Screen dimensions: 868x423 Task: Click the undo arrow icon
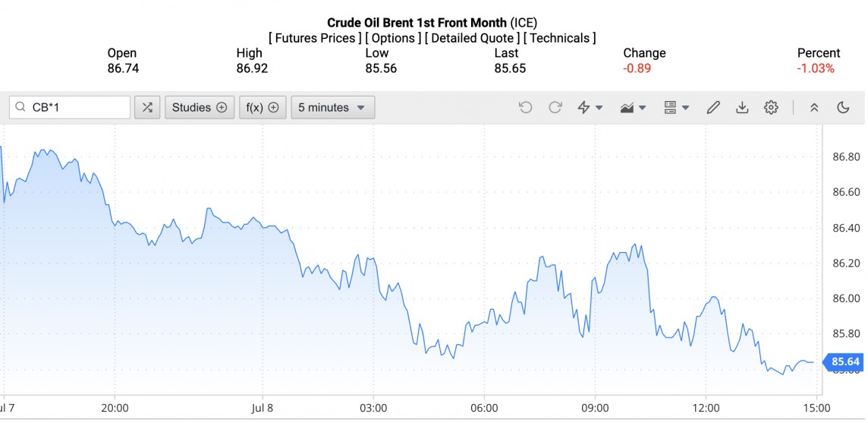point(525,108)
